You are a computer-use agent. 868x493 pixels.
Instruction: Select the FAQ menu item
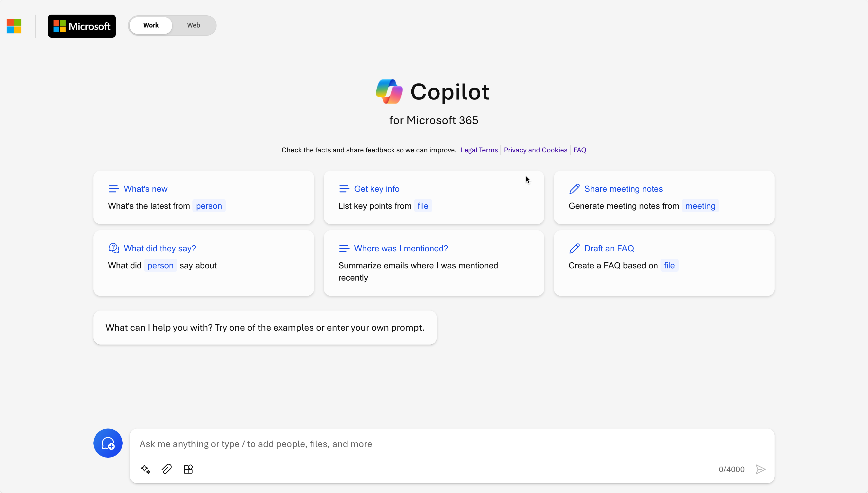(x=579, y=150)
